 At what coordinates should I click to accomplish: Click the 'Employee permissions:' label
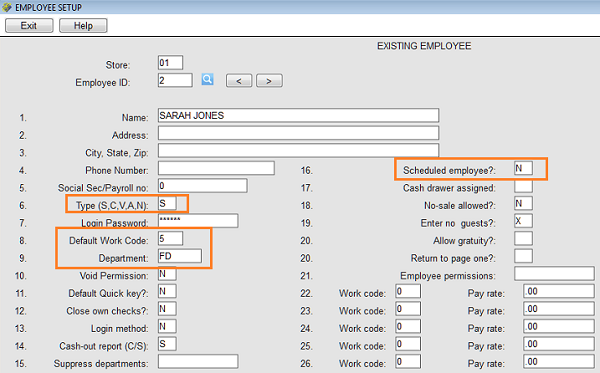pos(448,276)
